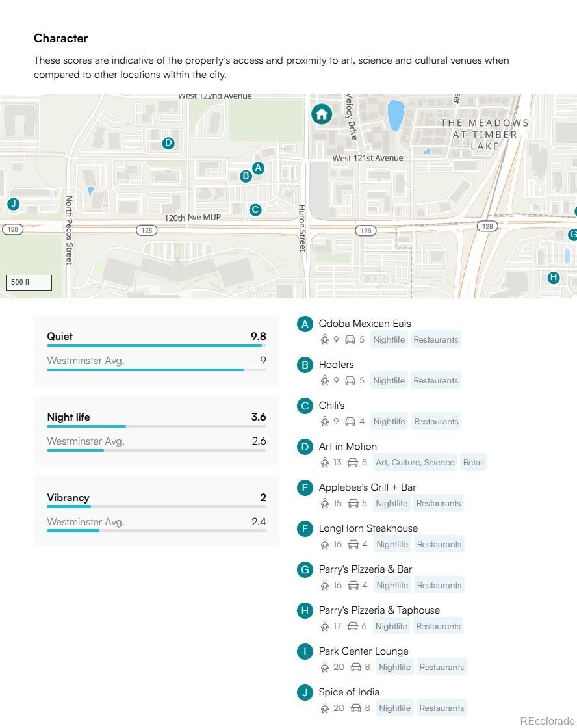Click list badge J for Spice of India

305,693
